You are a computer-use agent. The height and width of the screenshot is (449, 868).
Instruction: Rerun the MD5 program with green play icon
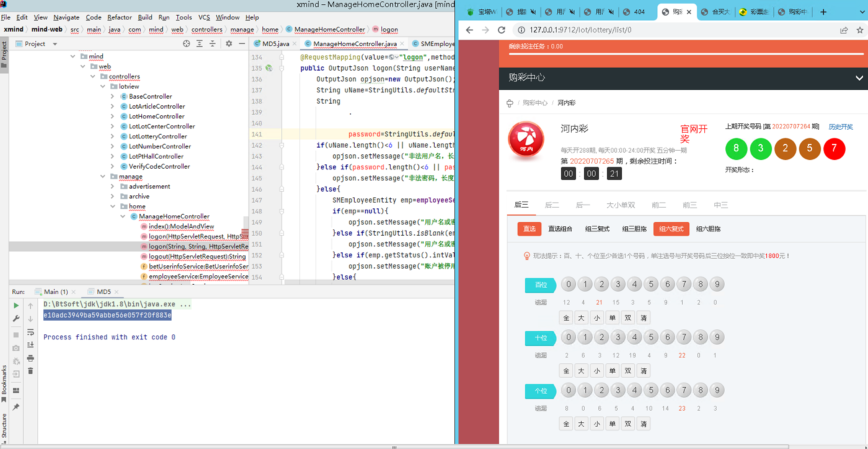pyautogui.click(x=16, y=305)
